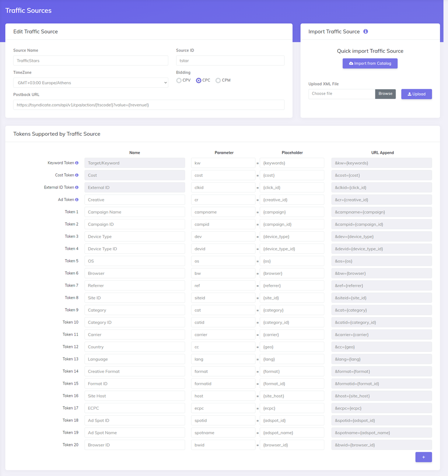Click the formatid parameter field
The height and width of the screenshot is (476, 448).
(x=223, y=384)
